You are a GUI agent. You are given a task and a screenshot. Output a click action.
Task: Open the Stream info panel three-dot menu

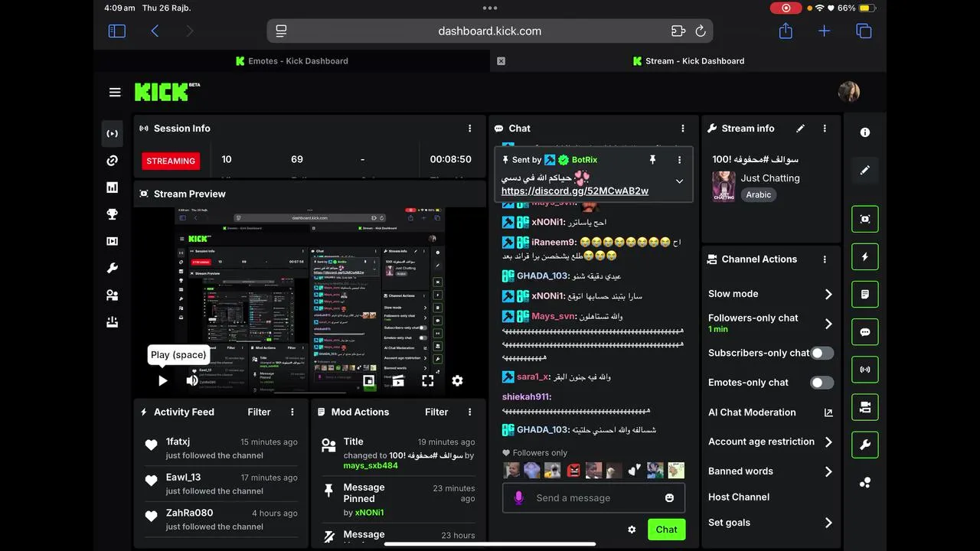[x=825, y=129]
